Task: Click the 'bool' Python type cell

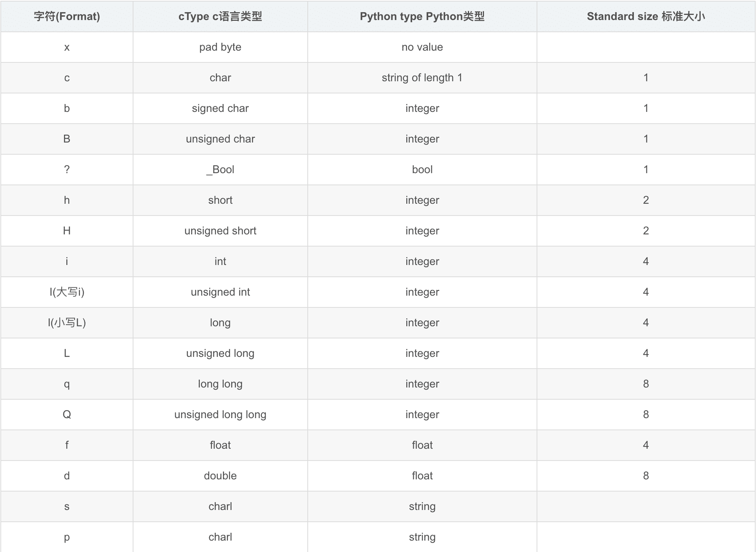Action: (422, 170)
